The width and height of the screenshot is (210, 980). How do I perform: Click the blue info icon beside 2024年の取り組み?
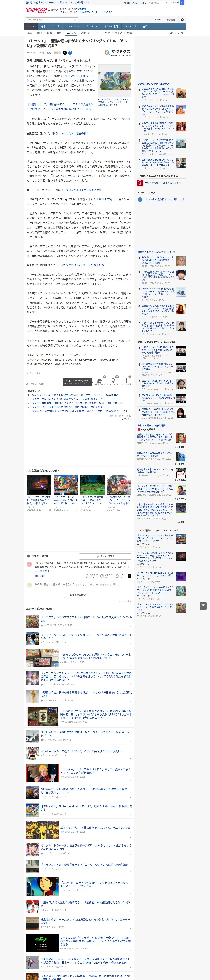(140, 199)
